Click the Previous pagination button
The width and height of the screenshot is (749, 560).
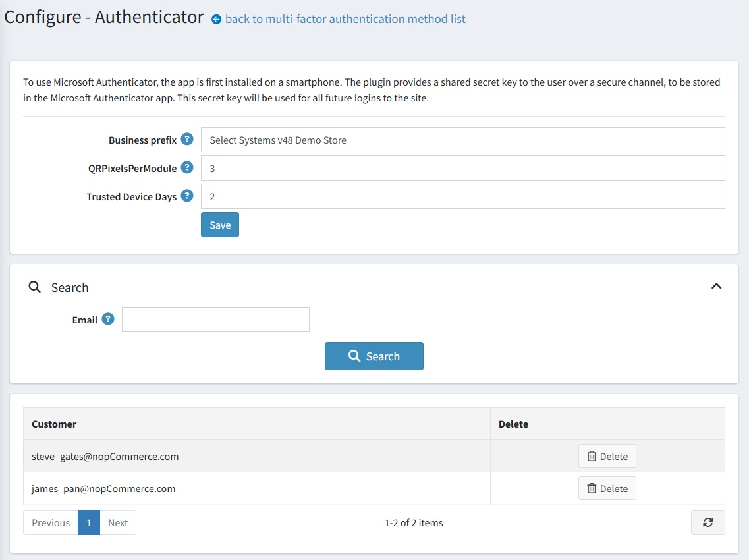[x=50, y=522]
